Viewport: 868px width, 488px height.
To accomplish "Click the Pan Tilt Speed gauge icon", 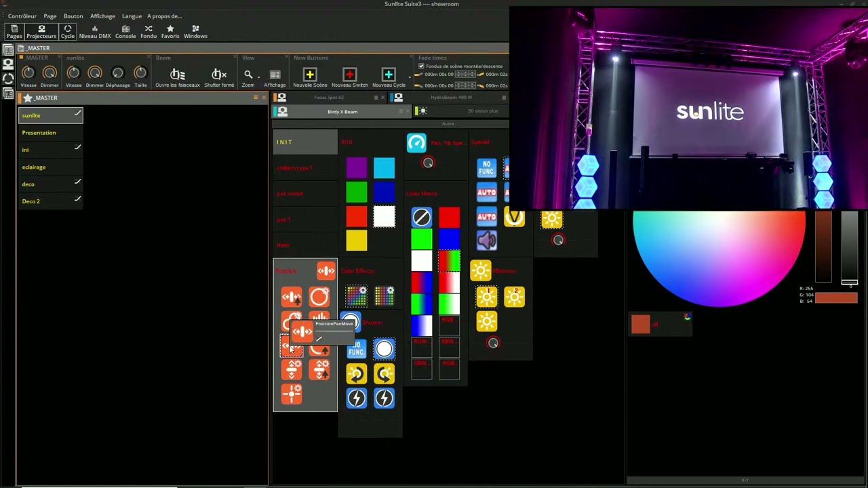I will pos(416,142).
